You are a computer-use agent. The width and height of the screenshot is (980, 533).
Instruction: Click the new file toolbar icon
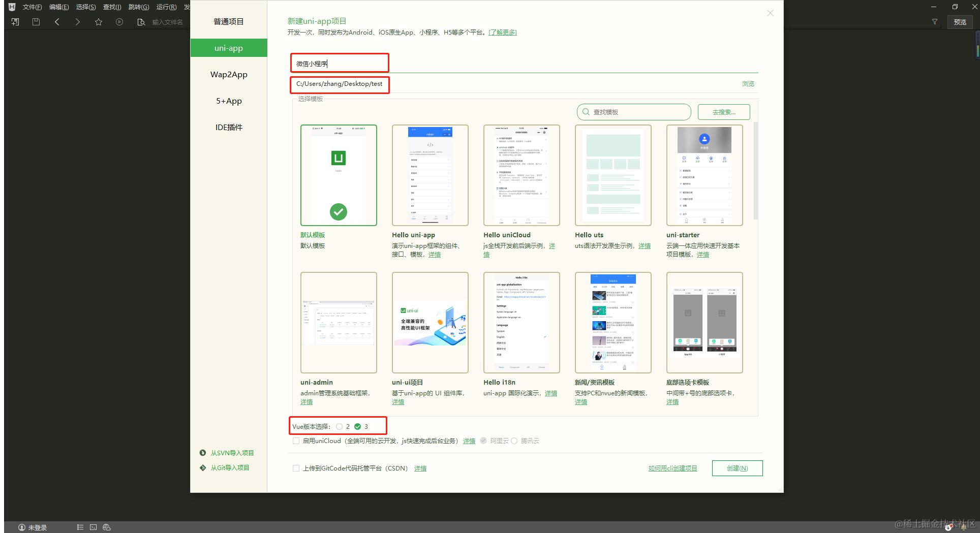point(15,22)
